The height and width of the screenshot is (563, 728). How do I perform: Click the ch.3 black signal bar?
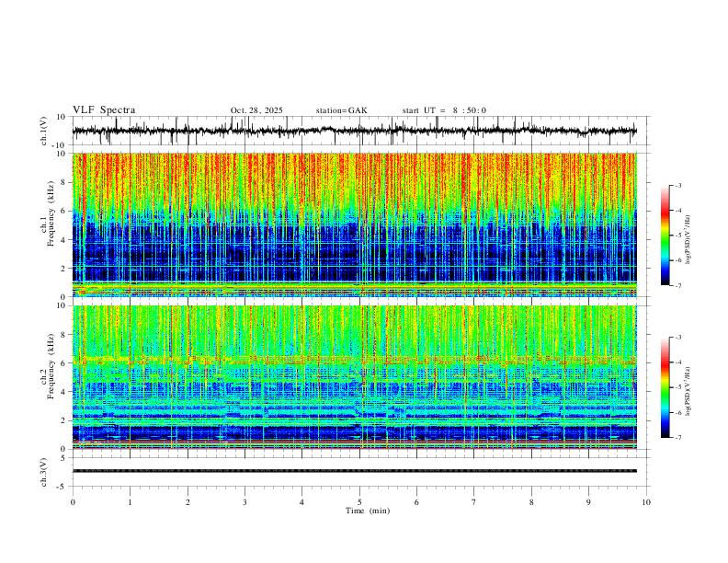click(x=354, y=471)
